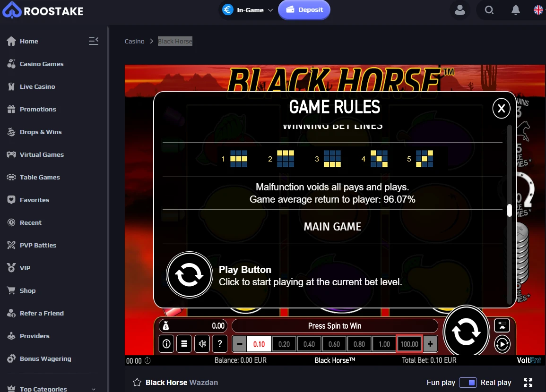Open the game help question mark
The image size is (546, 392).
pyautogui.click(x=220, y=344)
